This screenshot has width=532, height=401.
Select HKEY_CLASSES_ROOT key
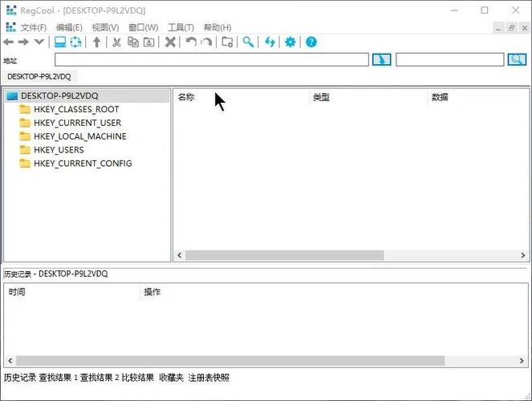pyautogui.click(x=76, y=110)
